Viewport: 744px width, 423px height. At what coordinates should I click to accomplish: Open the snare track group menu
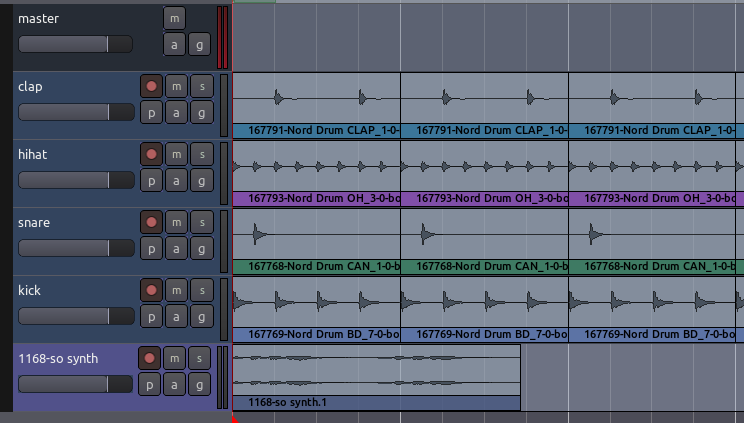click(x=202, y=249)
